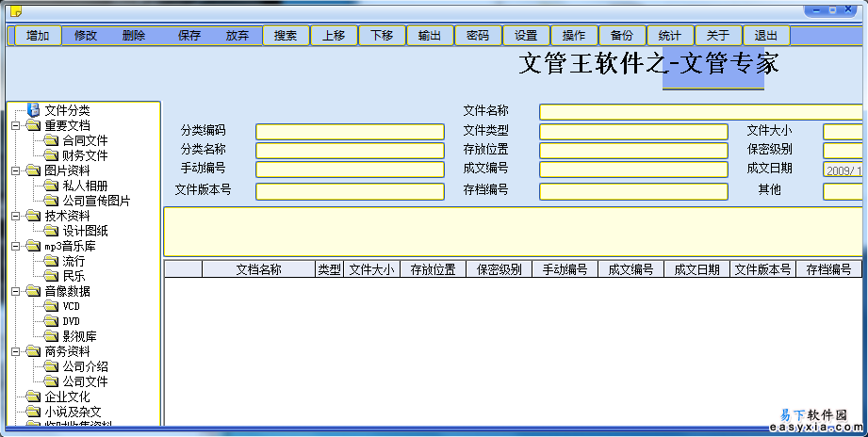Click the 退出 exit button
The image size is (868, 437).
click(x=766, y=36)
